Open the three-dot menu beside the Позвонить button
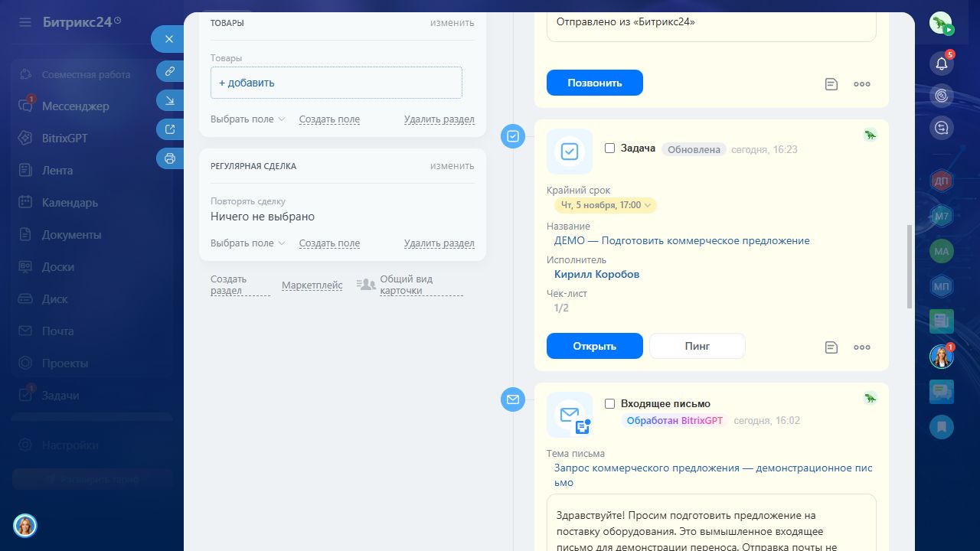This screenshot has width=980, height=551. (x=862, y=84)
